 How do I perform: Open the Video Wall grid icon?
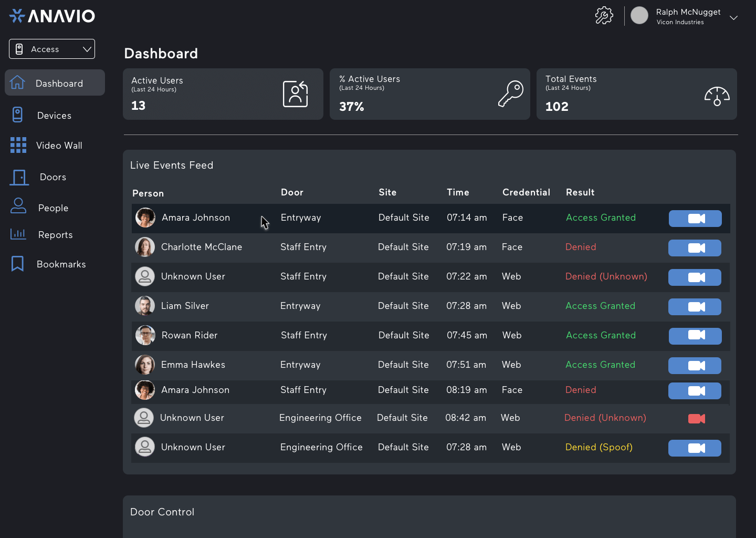[18, 145]
